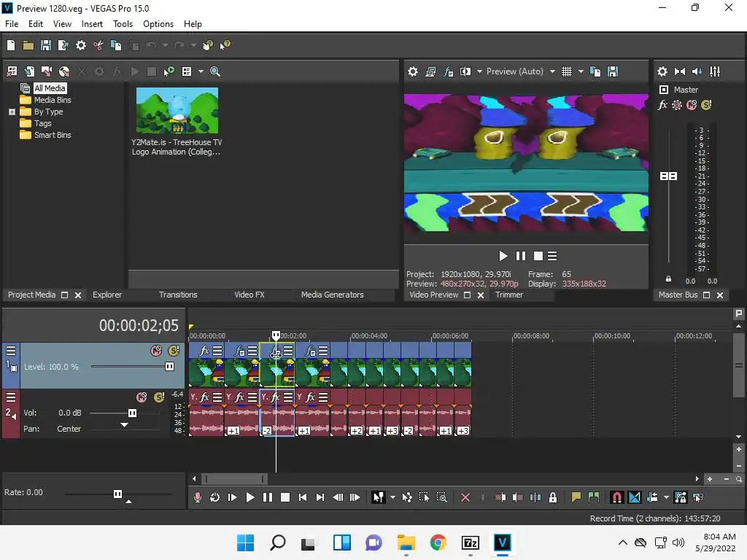Viewport: 747px width, 560px height.
Task: Click the Copy Snapshot to clipboard icon
Action: 595,71
